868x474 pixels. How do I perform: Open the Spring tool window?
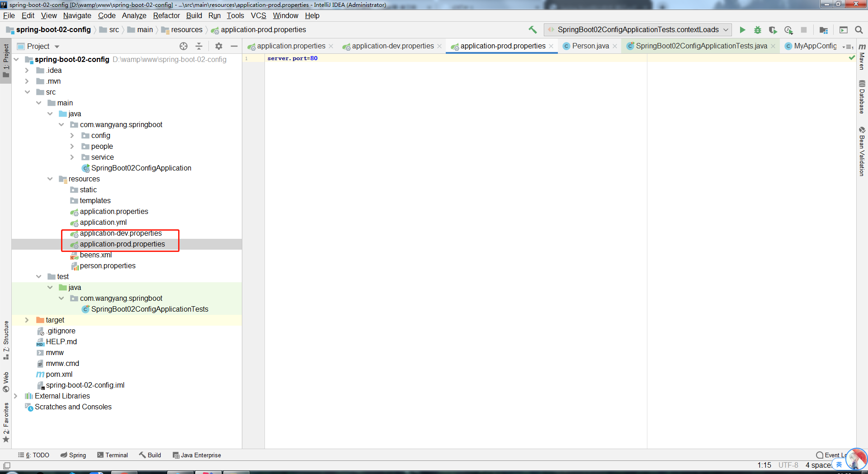point(73,455)
